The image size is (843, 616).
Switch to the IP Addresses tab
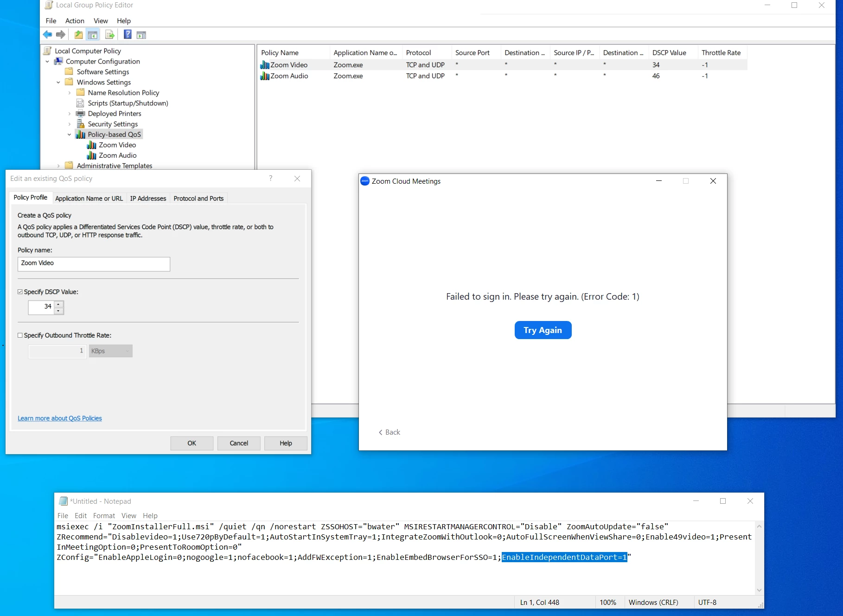coord(148,199)
